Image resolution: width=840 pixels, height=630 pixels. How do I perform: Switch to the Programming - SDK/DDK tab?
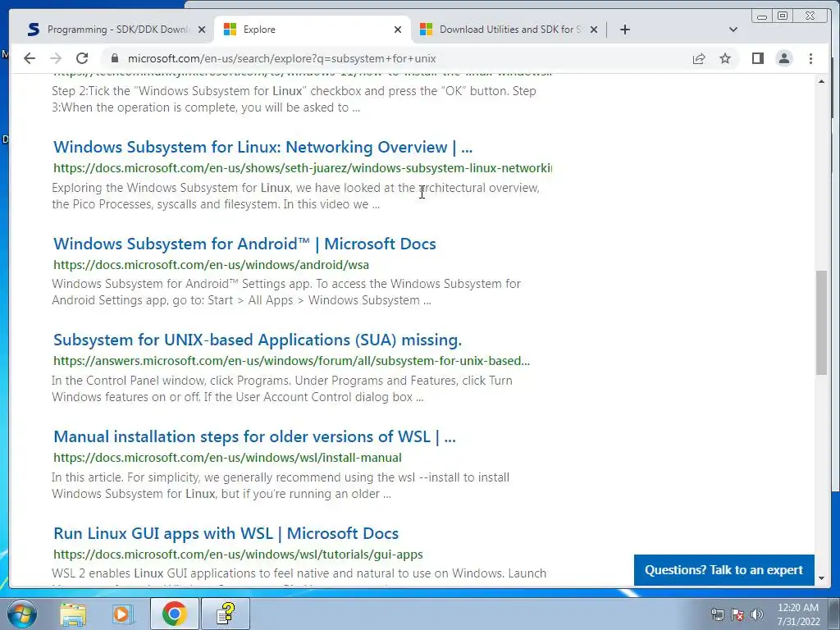click(x=116, y=30)
